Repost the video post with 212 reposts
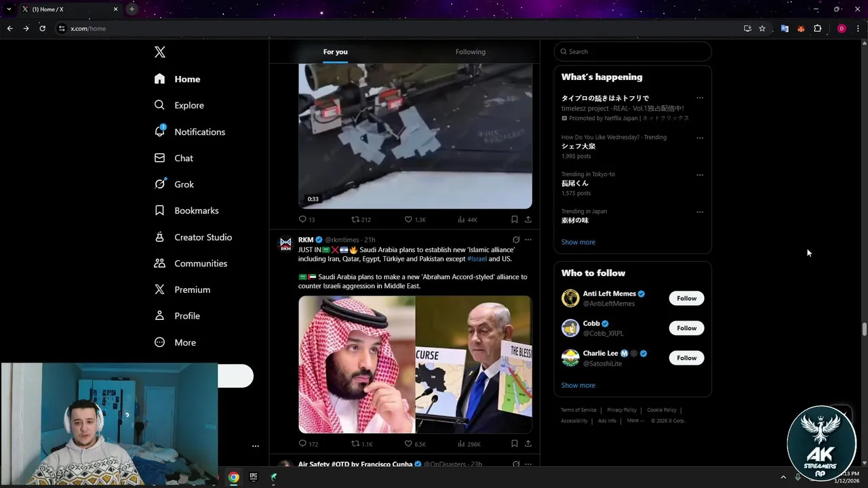Image resolution: width=868 pixels, height=488 pixels. (x=360, y=220)
